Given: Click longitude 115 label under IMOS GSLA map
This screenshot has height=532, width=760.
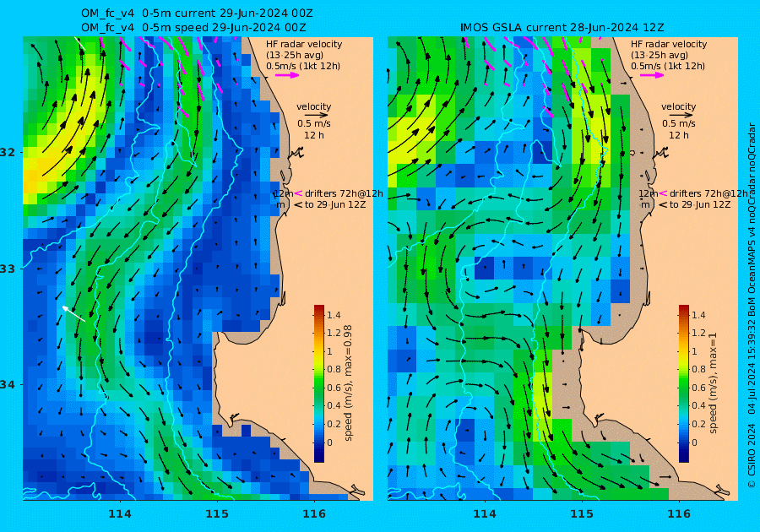Looking at the screenshot, I should 582,514.
